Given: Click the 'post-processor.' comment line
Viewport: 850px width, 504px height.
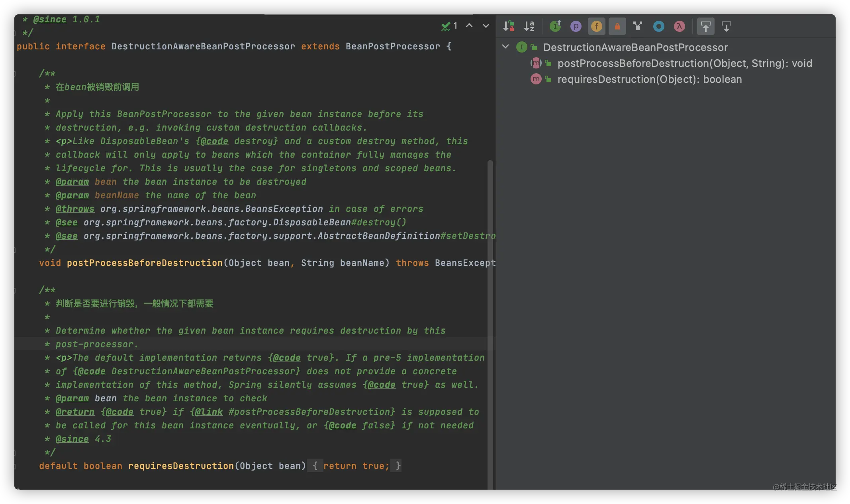Looking at the screenshot, I should point(97,344).
